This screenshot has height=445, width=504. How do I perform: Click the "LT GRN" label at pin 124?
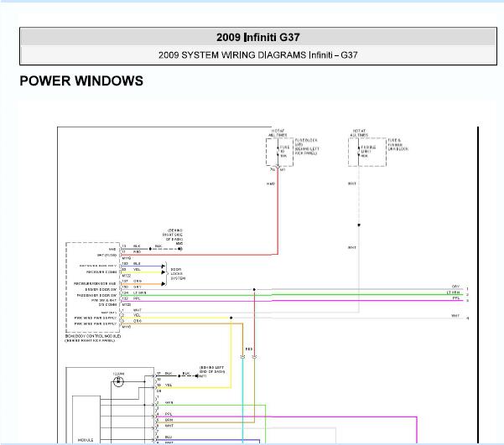(x=139, y=292)
